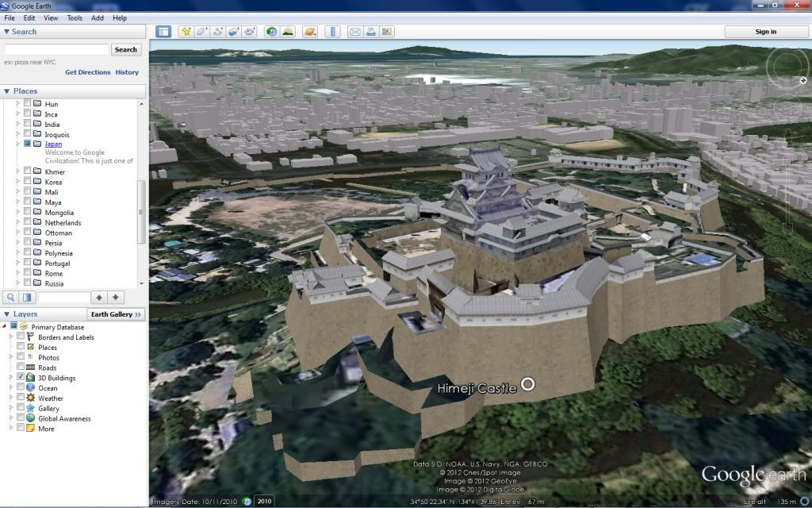
Task: Open the Edit menu
Action: [29, 17]
